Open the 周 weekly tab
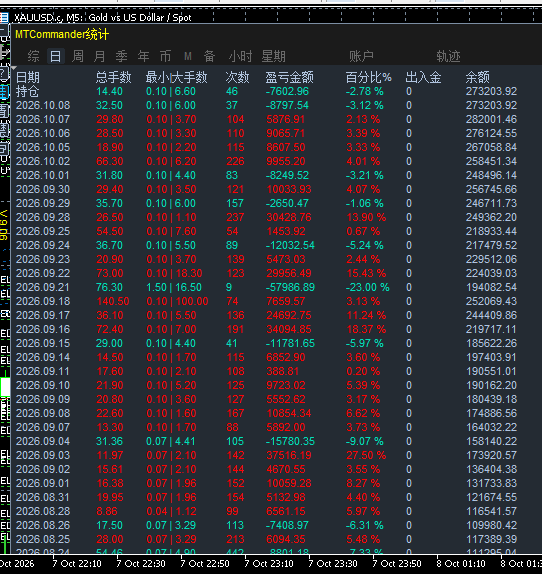The width and height of the screenshot is (542, 574). pyautogui.click(x=78, y=56)
